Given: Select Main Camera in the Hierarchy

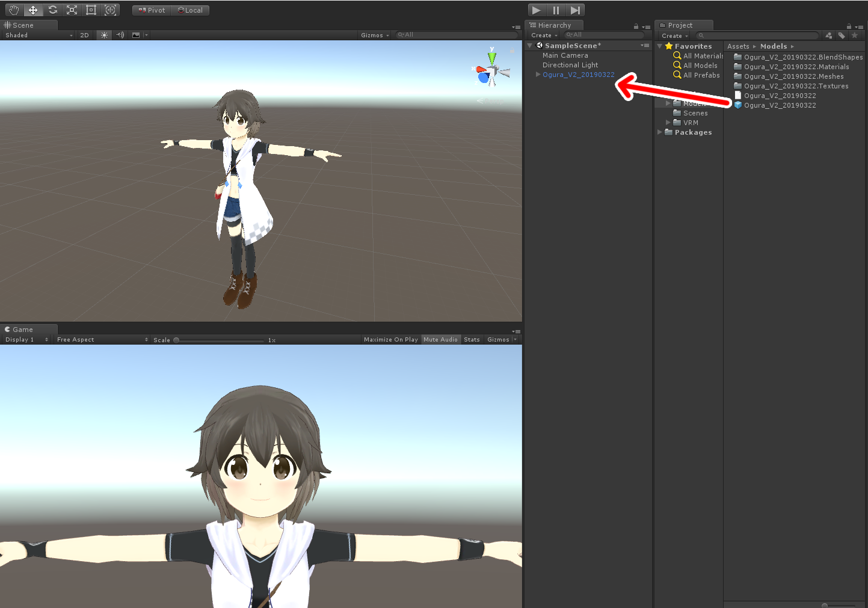Looking at the screenshot, I should [565, 55].
